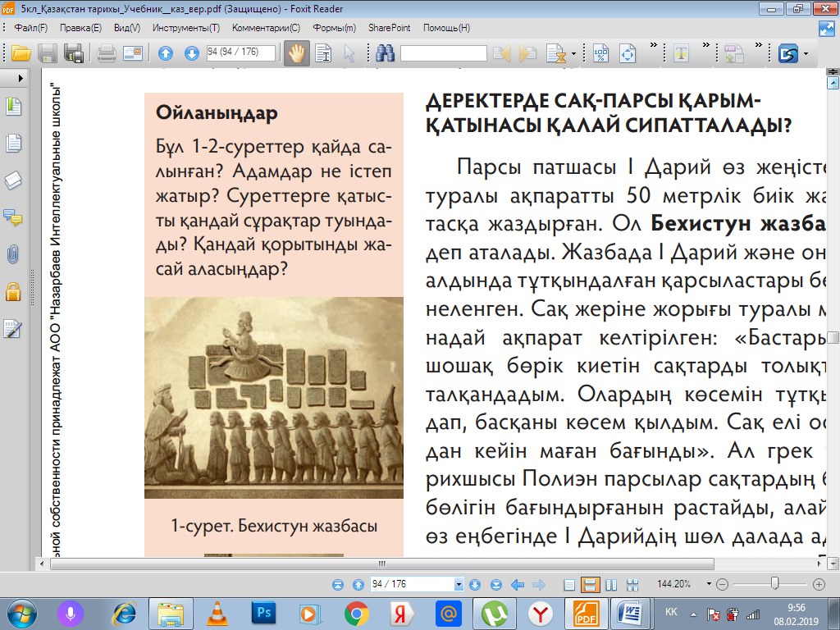Open the Формы(m) menu
Screen dimensions: 840x630
(335, 28)
